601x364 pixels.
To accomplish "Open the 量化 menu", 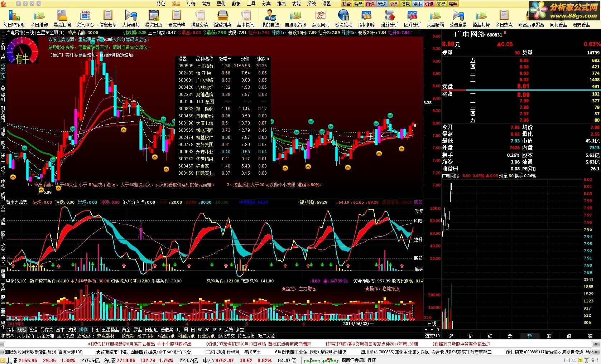I will pyautogui.click(x=221, y=4).
